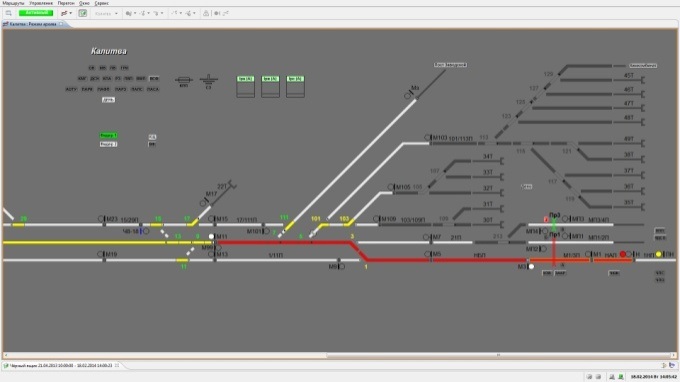This screenshot has height=382, width=680.
Task: Click the blue play icon at bottom right
Action: point(672,366)
